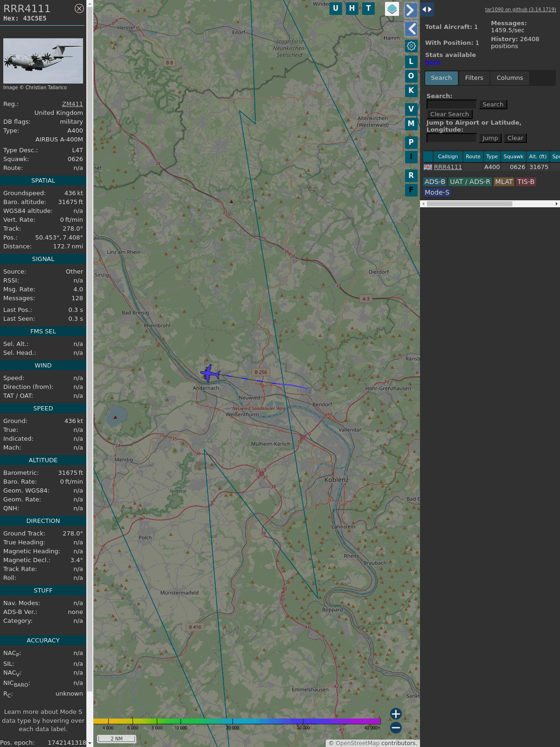Click the ALTITUDE section header

point(43,460)
